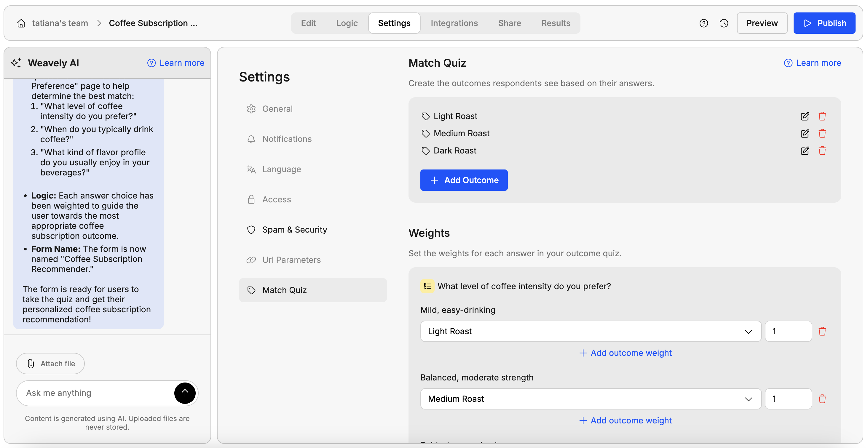The width and height of the screenshot is (868, 448).
Task: Open the help question mark icon
Action: (x=703, y=23)
